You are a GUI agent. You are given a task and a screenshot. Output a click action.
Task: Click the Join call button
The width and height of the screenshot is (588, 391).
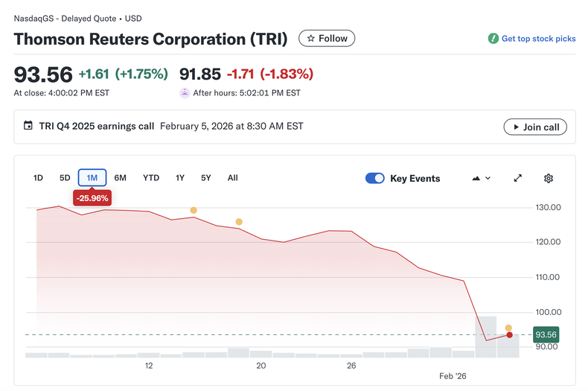point(535,127)
